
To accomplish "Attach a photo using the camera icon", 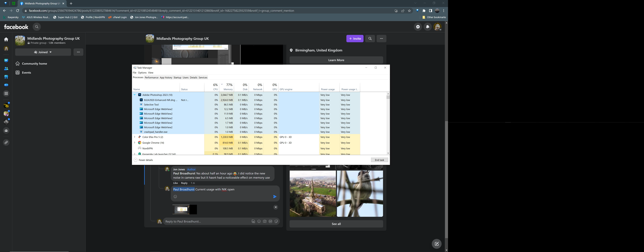I will coord(264,222).
